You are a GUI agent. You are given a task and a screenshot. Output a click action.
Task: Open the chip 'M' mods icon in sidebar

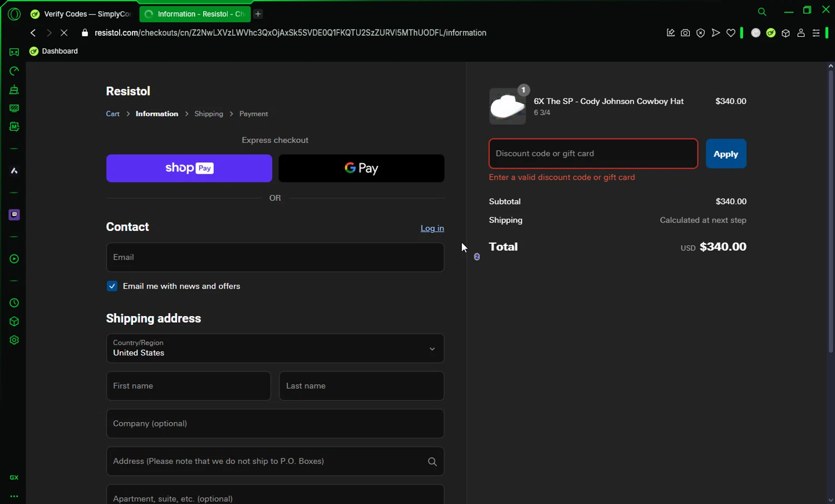[14, 127]
